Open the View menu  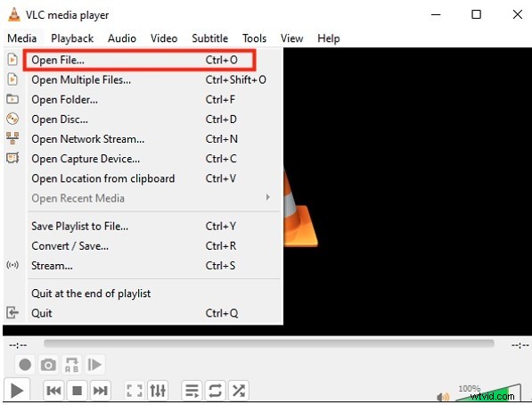[x=291, y=38]
